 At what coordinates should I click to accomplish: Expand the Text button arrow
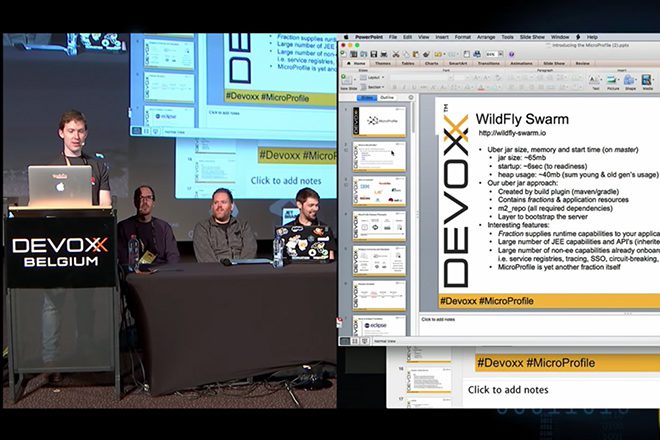click(x=601, y=80)
